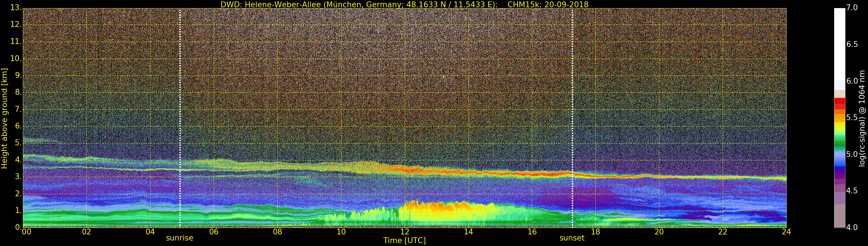Click colorbar tick label '7.0'
Image resolution: width=868 pixels, height=246 pixels.
point(852,8)
